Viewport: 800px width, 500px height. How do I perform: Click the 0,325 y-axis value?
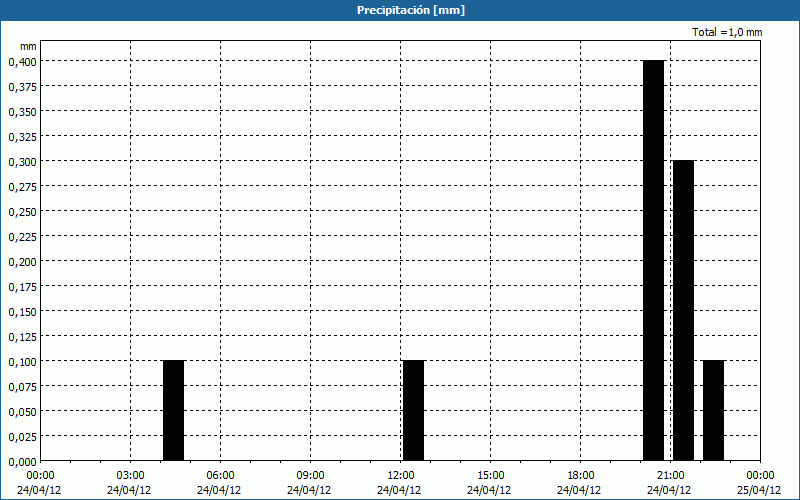tap(22, 136)
